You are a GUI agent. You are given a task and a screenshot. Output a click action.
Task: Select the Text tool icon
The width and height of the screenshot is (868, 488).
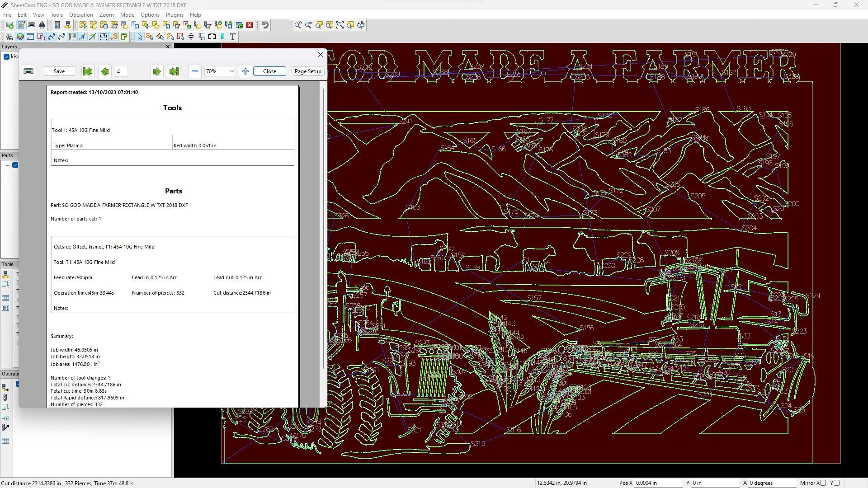coord(233,37)
